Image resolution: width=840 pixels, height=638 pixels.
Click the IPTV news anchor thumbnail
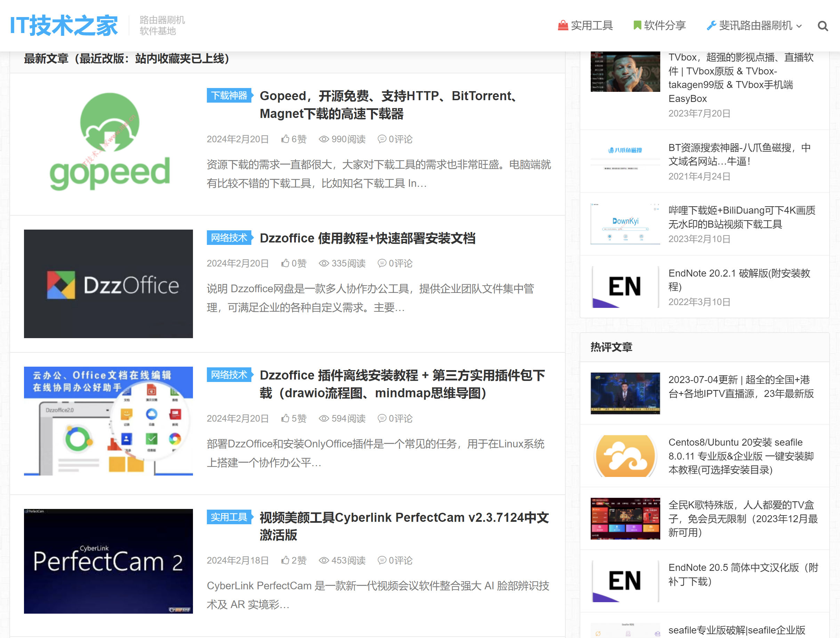pyautogui.click(x=625, y=393)
